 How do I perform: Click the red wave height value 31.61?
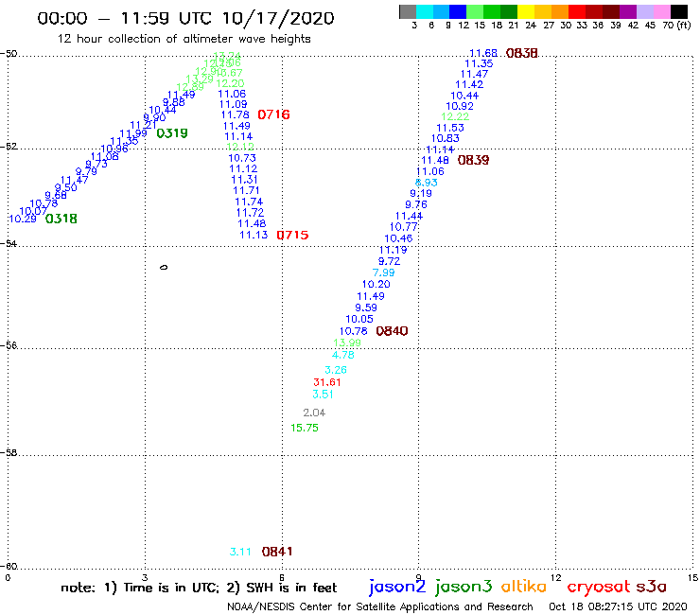coord(326,382)
